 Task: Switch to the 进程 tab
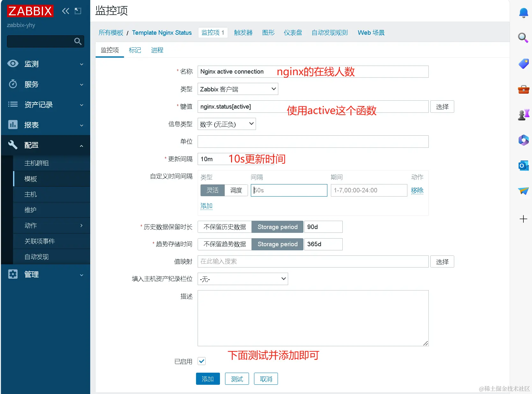[x=157, y=50]
